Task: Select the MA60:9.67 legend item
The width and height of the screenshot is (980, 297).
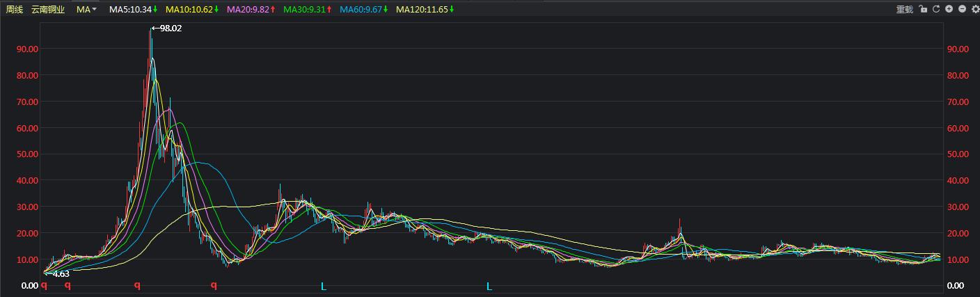Action: (364, 9)
